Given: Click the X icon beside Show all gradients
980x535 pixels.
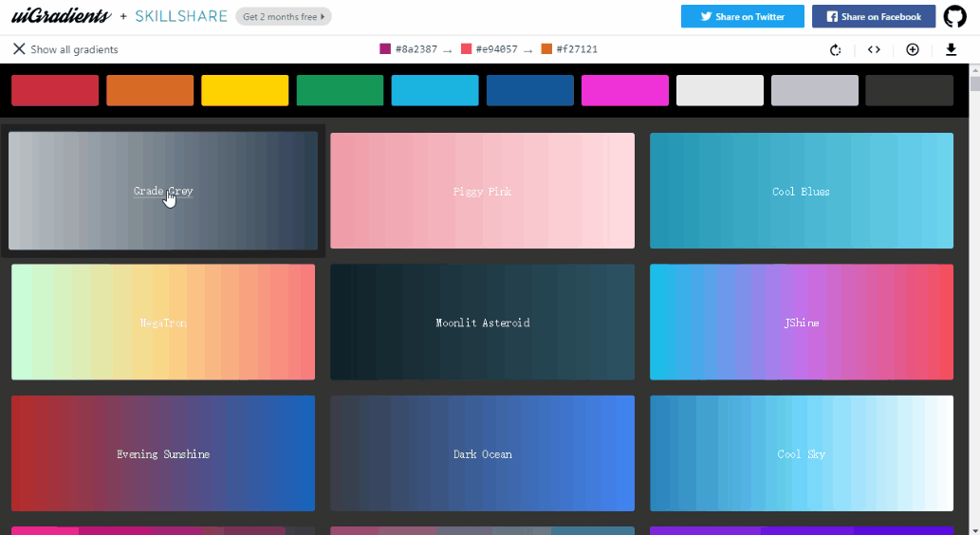Looking at the screenshot, I should coord(19,48).
